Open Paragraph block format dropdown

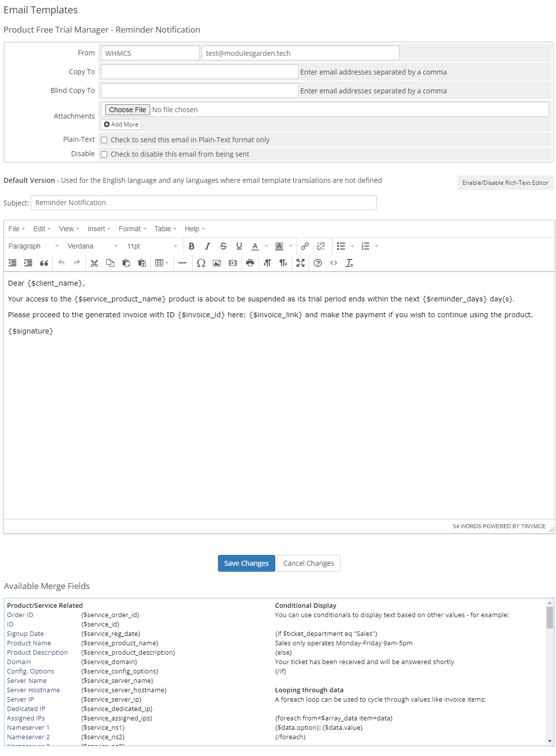coord(34,246)
